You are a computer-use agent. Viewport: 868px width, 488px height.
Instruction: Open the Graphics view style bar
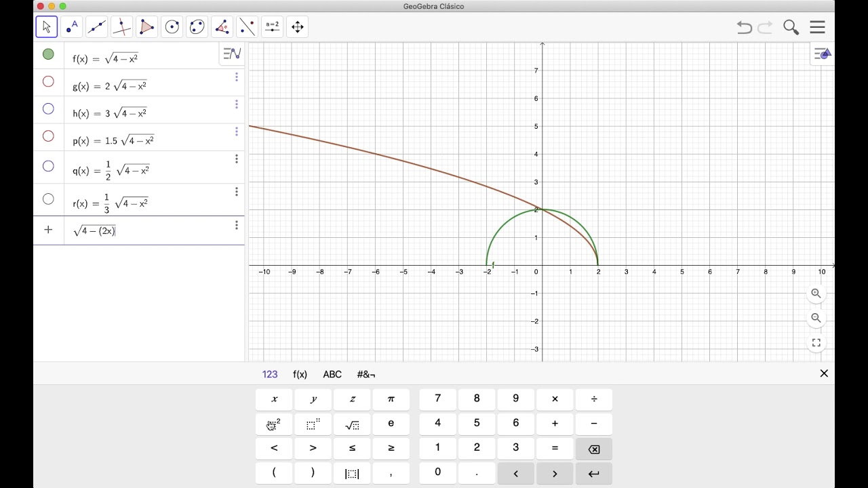[x=822, y=54]
